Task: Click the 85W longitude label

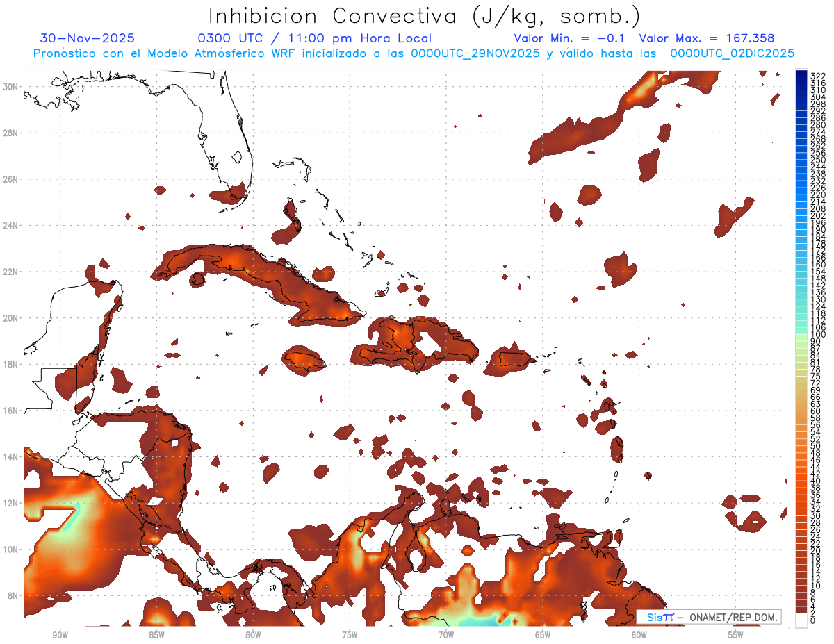Action: [x=156, y=635]
